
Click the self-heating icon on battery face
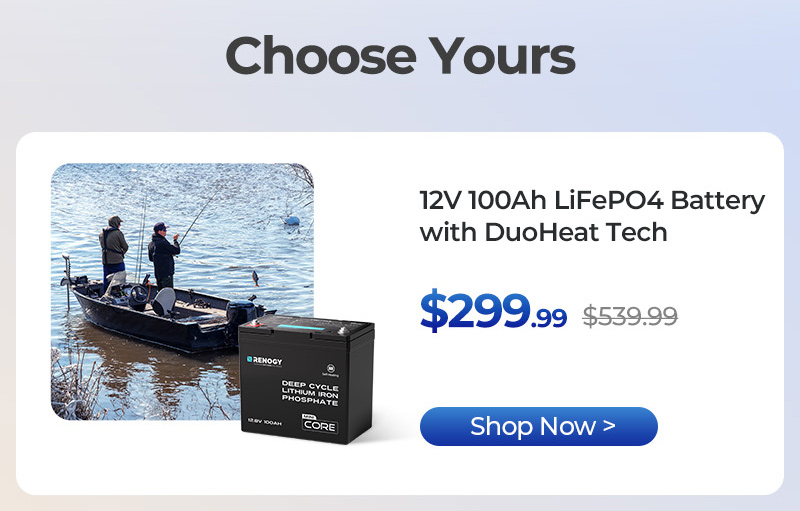tap(331, 369)
